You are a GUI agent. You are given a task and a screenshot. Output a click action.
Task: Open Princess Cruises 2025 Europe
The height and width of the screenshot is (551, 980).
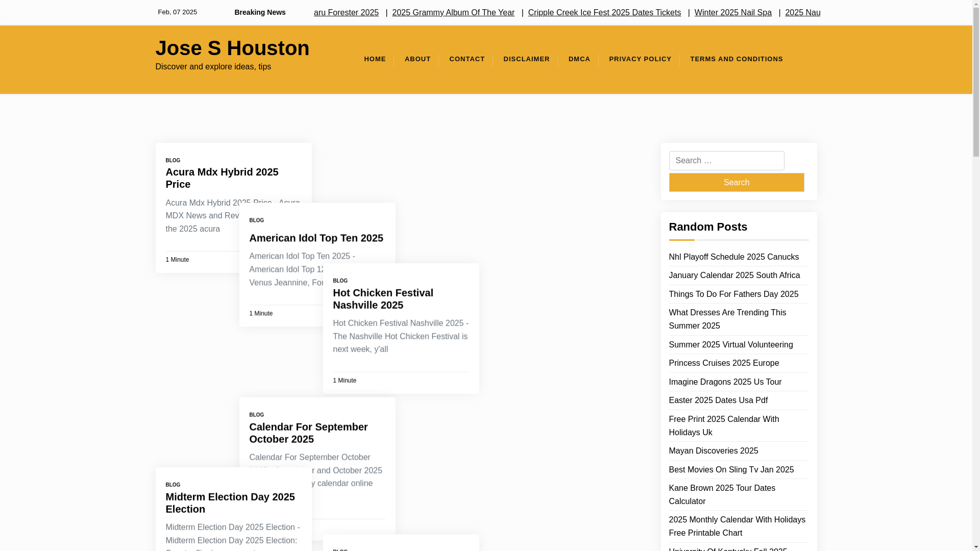[724, 363]
